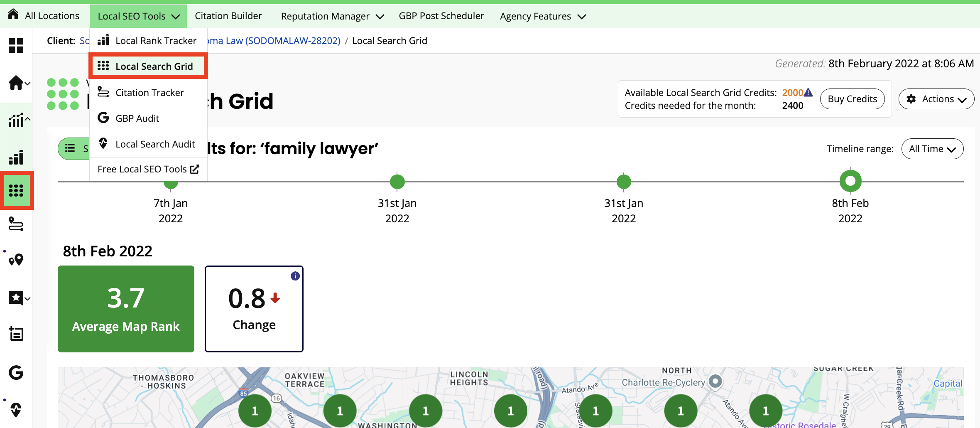Click the 2400 credits needed value
980x428 pixels.
pyautogui.click(x=793, y=106)
